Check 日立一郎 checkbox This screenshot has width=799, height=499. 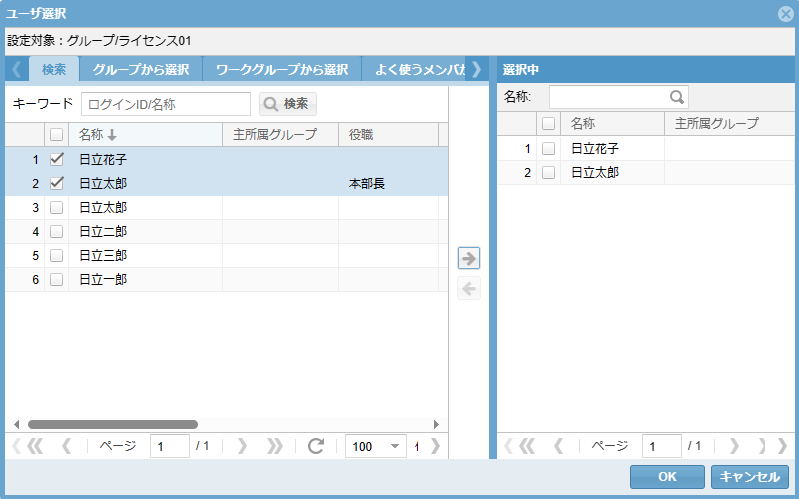tap(57, 279)
